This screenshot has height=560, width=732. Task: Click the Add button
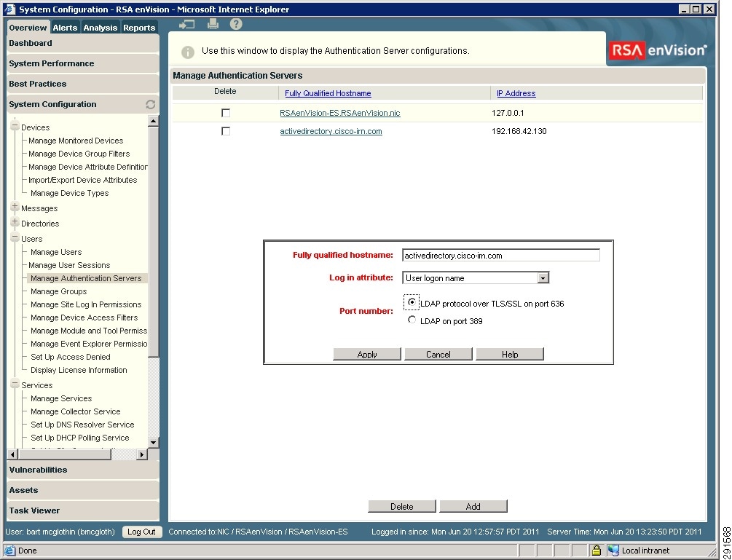pos(473,506)
